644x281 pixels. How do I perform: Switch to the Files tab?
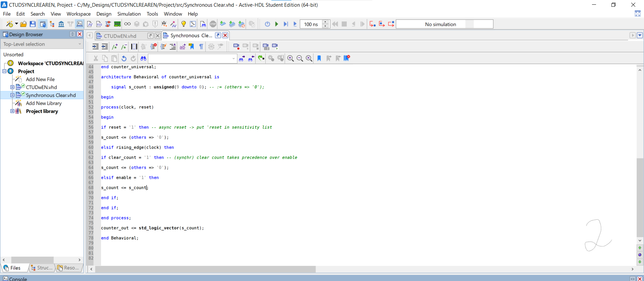coord(12,268)
